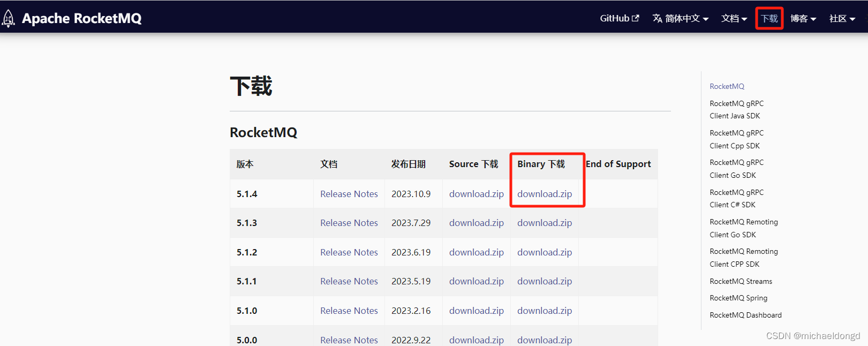Download source zip for 5.1.4

477,194
